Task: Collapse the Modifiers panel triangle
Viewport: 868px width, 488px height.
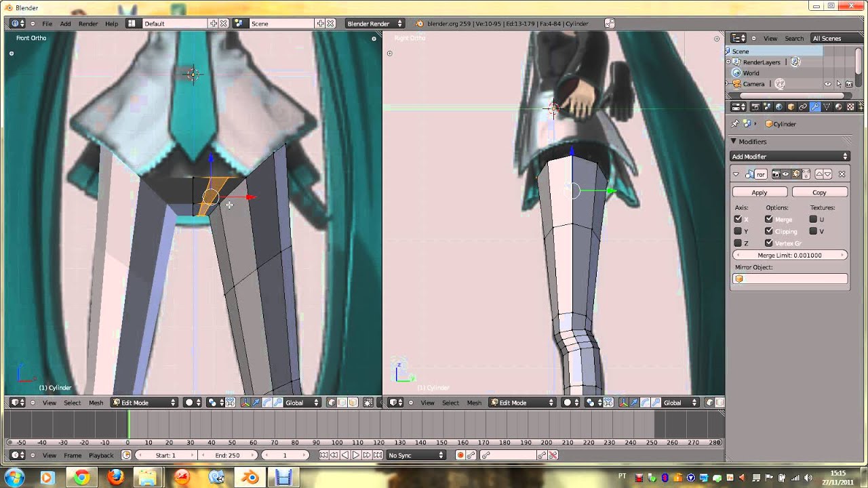Action: click(x=733, y=141)
